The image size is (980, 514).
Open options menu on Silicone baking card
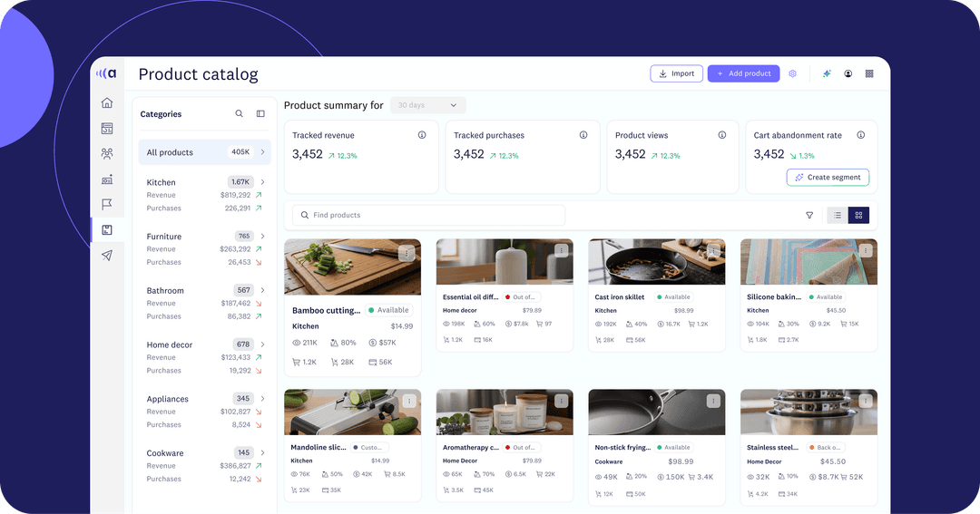click(866, 250)
